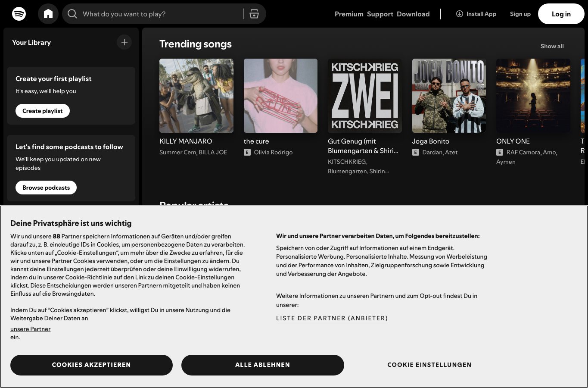Open Download in top navigation

tap(413, 14)
